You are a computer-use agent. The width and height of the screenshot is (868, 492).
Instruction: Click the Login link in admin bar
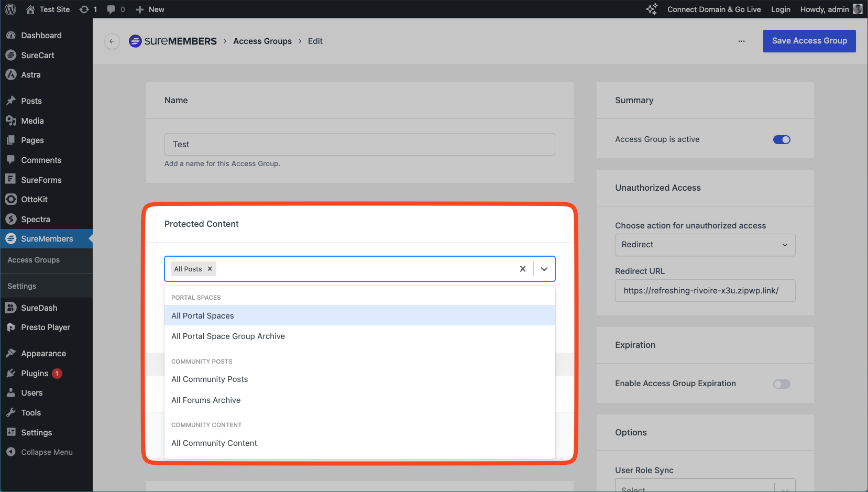pos(781,9)
